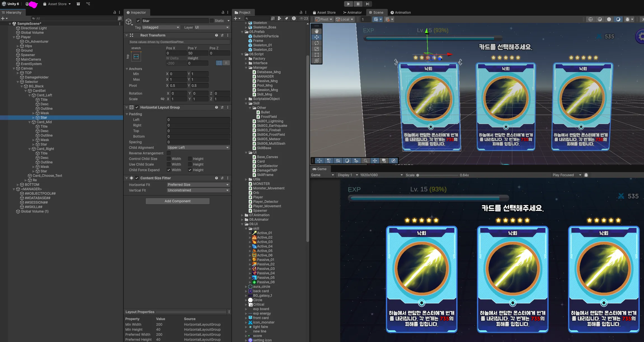Toggle the Star object active checkbox

coord(138,21)
